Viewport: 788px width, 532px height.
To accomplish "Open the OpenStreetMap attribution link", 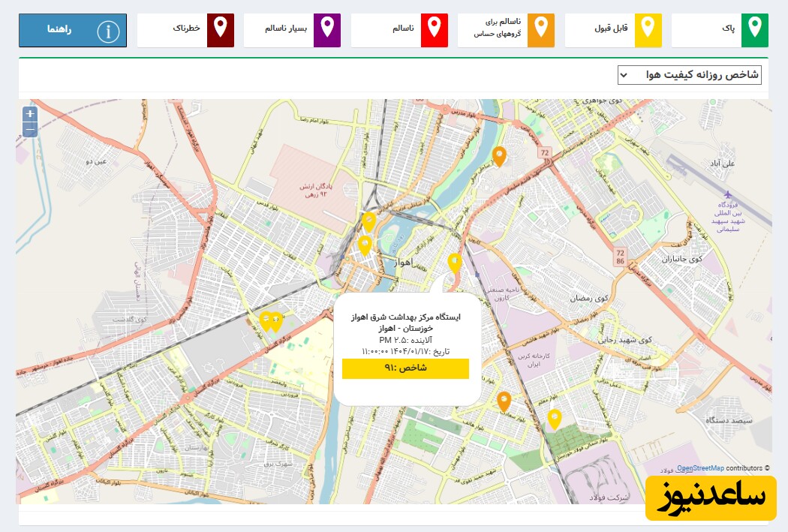I will pyautogui.click(x=700, y=468).
